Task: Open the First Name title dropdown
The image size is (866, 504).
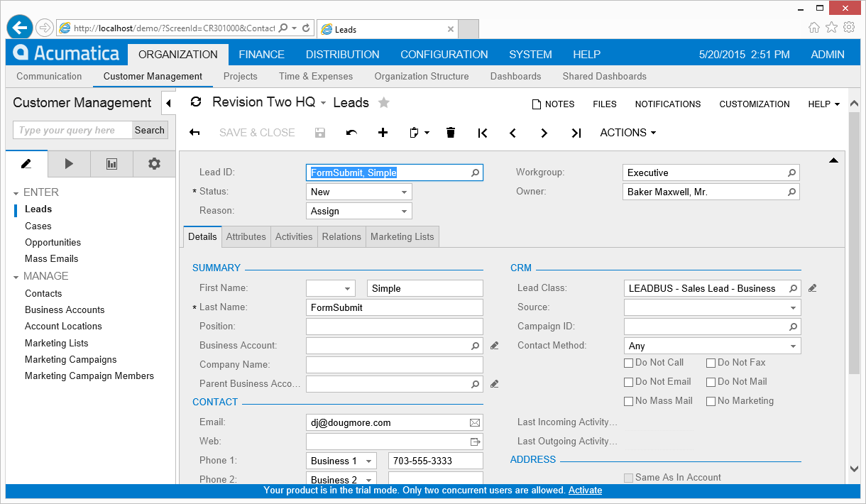Action: [x=347, y=288]
